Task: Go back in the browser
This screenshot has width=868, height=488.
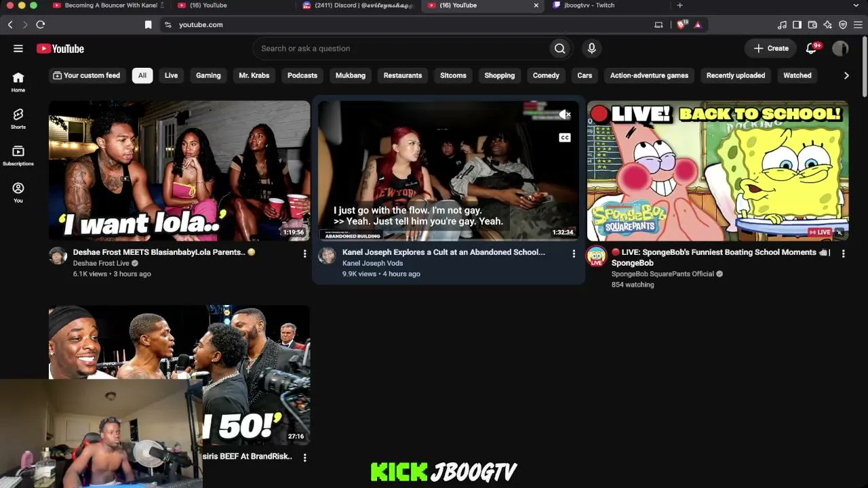Action: [10, 24]
